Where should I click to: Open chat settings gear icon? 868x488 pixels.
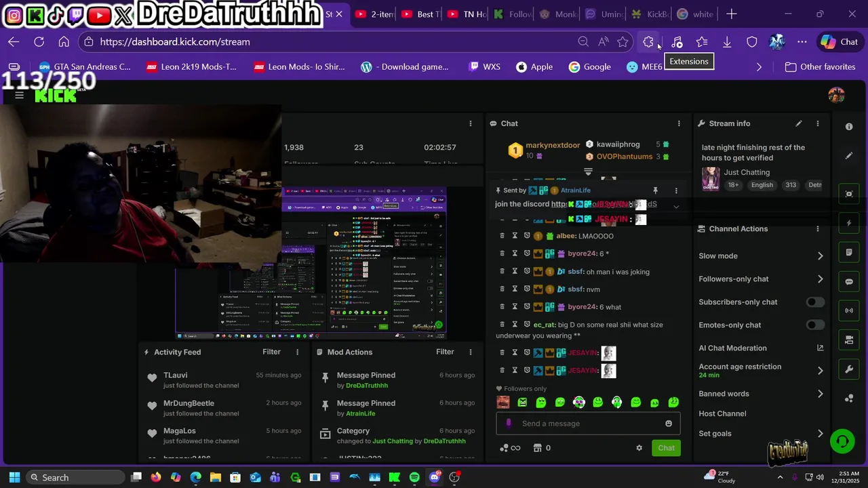click(x=639, y=448)
